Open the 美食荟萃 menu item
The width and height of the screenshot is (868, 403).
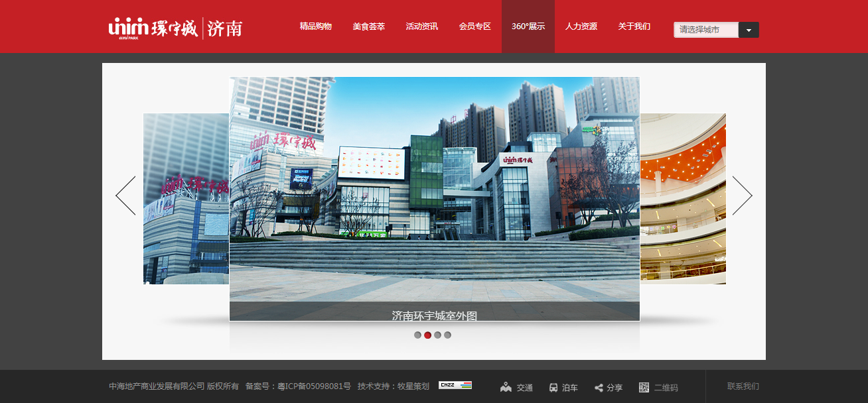369,27
